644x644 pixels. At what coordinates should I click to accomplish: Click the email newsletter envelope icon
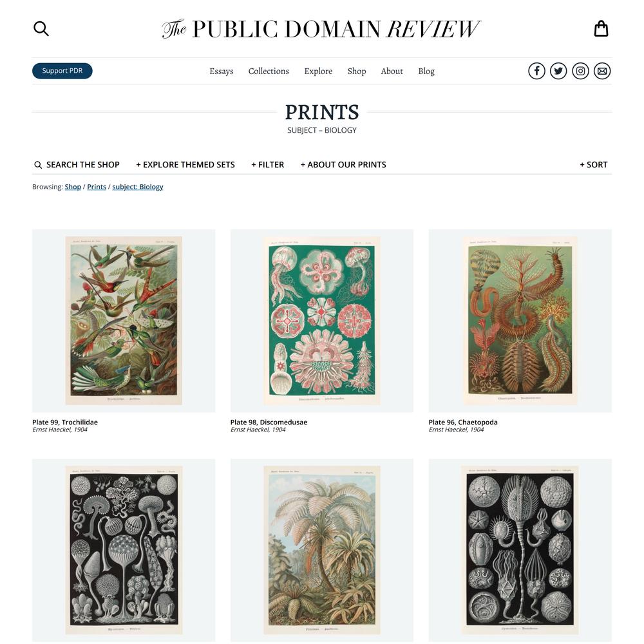[x=602, y=71]
